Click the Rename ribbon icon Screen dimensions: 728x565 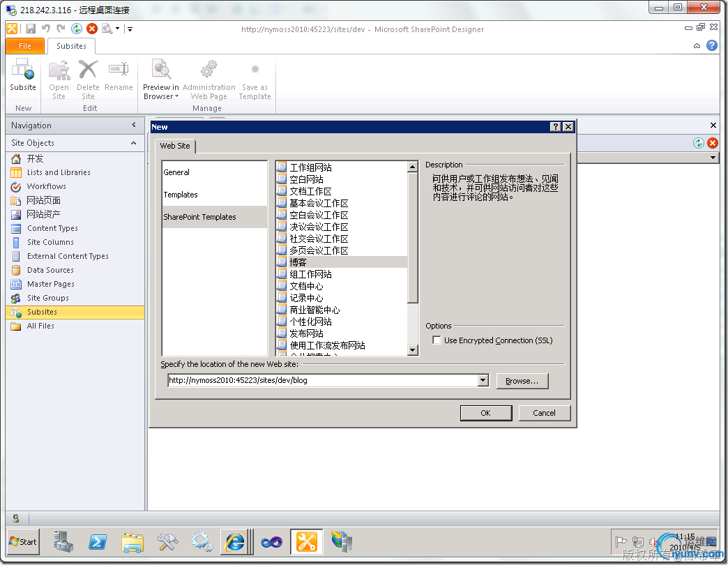[x=119, y=70]
